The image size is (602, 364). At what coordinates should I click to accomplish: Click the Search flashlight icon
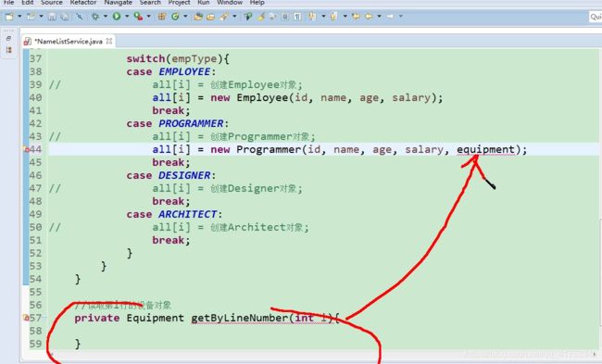click(x=224, y=17)
